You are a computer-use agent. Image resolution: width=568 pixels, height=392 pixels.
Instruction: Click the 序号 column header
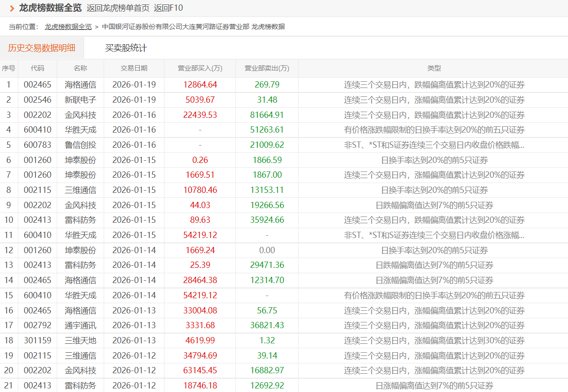[x=8, y=68]
